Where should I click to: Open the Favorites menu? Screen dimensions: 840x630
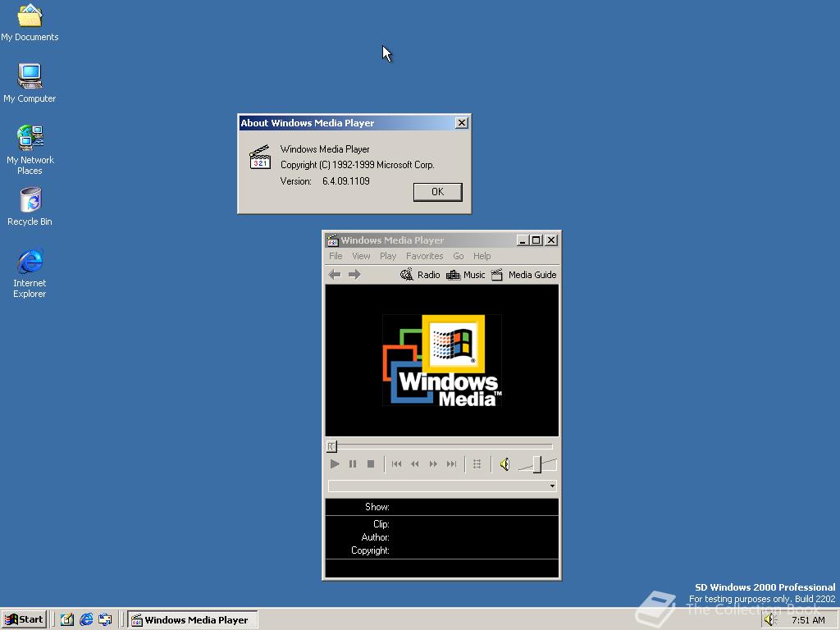tap(424, 256)
